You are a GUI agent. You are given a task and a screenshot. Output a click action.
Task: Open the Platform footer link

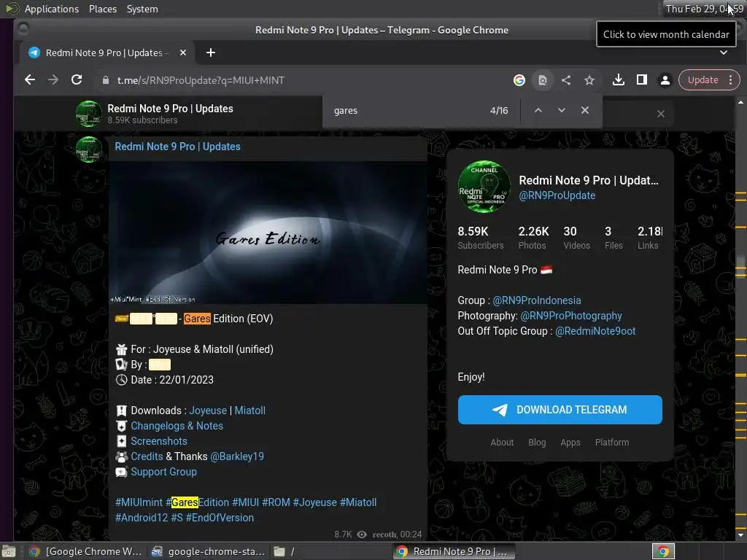(612, 443)
